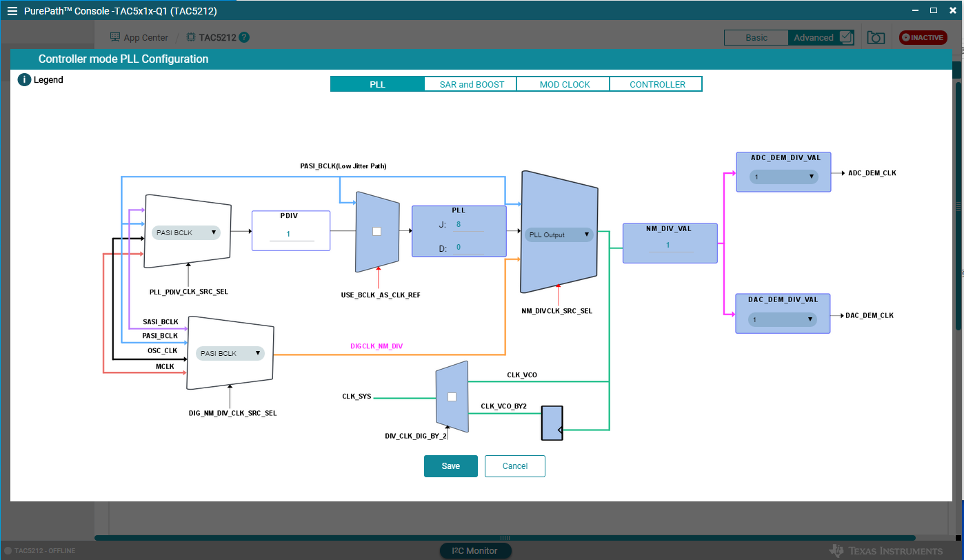The height and width of the screenshot is (560, 964).
Task: Click the CLK_VCO label
Action: coord(522,375)
